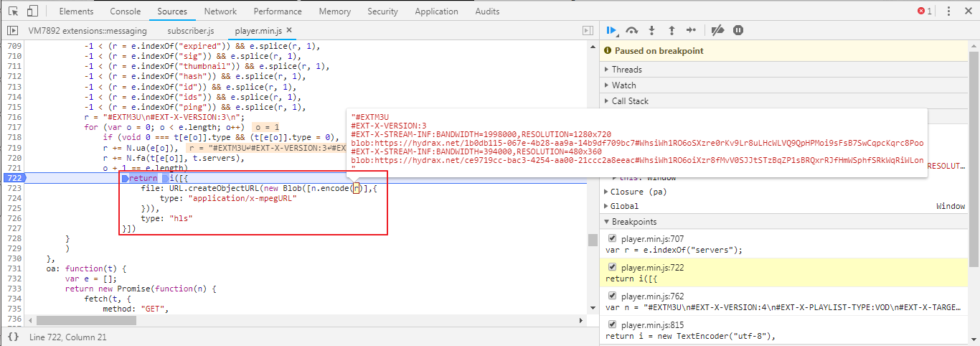The image size is (980, 346).
Task: Select the player.min.js file tab
Action: 259,31
